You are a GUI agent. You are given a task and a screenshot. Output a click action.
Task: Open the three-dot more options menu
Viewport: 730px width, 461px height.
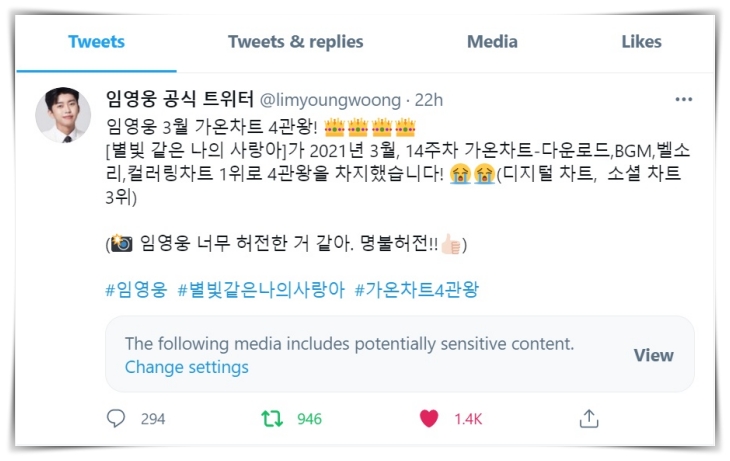(683, 99)
